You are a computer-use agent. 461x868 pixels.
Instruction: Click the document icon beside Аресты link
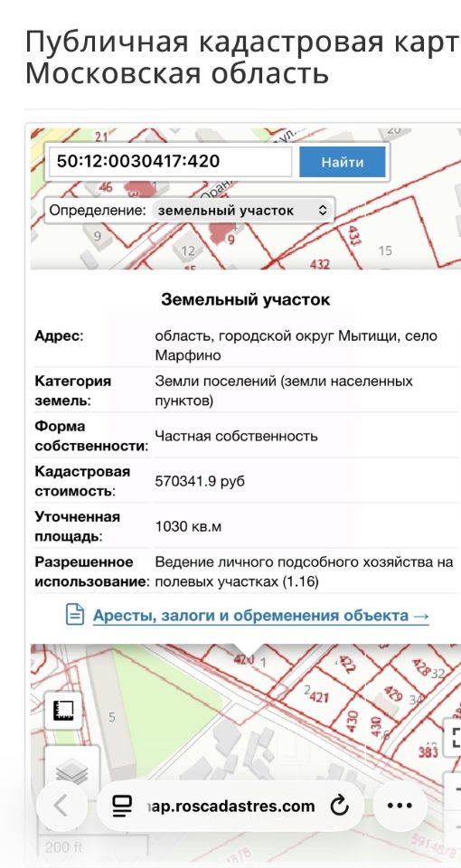click(75, 615)
